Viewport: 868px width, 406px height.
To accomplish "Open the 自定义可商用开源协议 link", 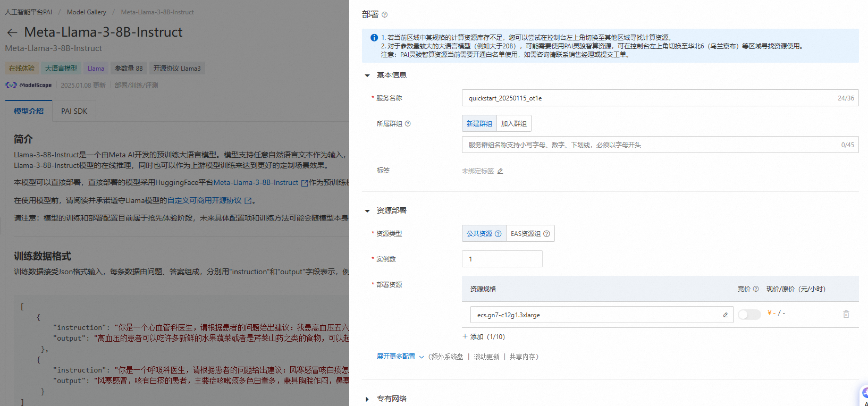I will 205,201.
